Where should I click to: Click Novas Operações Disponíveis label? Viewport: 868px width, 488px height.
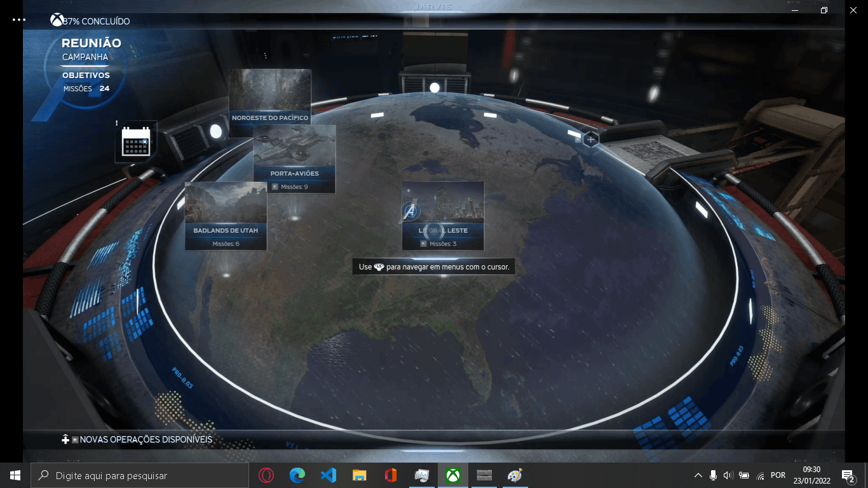tap(146, 440)
